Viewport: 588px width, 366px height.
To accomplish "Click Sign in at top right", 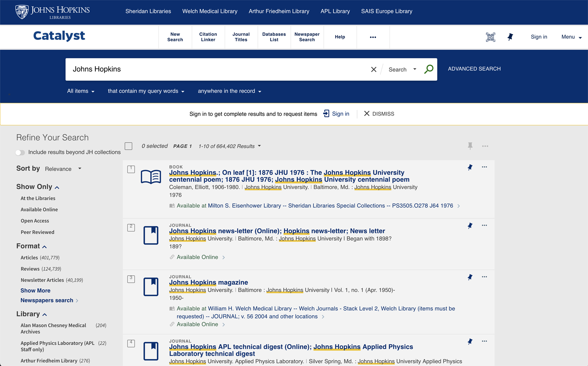I will click(539, 37).
